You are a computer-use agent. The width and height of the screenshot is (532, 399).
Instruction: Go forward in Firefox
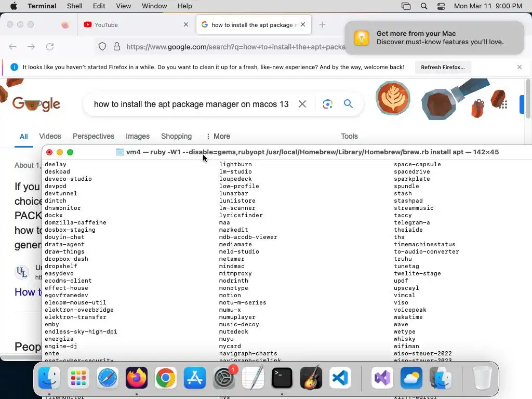(31, 47)
